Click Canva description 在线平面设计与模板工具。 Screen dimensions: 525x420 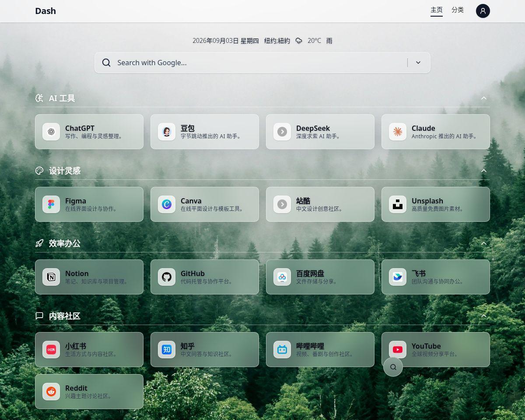coord(213,209)
